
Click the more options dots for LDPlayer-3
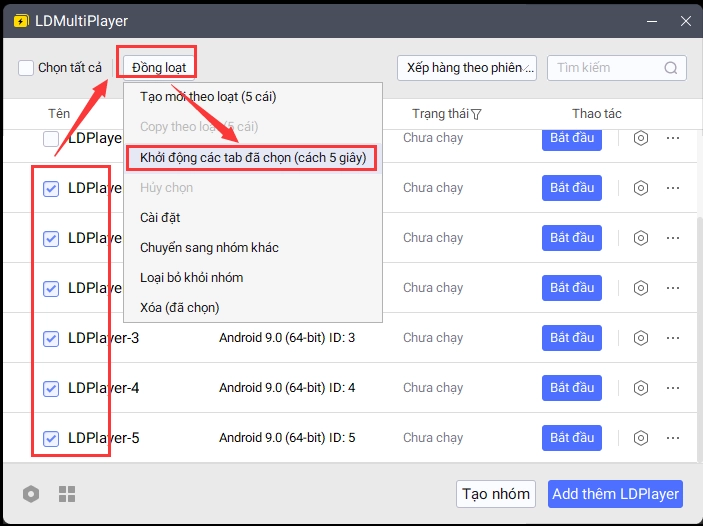coord(673,338)
